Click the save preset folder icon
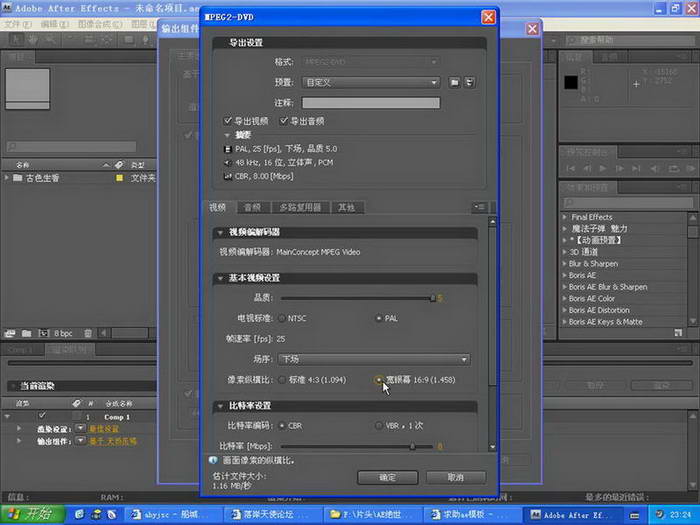 [454, 83]
